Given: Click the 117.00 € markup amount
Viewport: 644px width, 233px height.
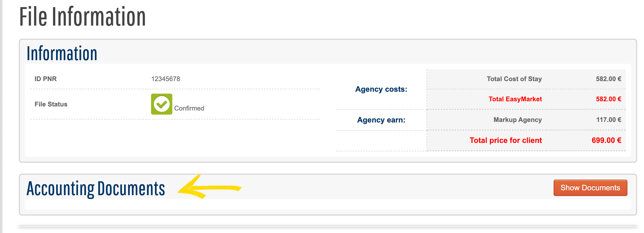Looking at the screenshot, I should (609, 120).
